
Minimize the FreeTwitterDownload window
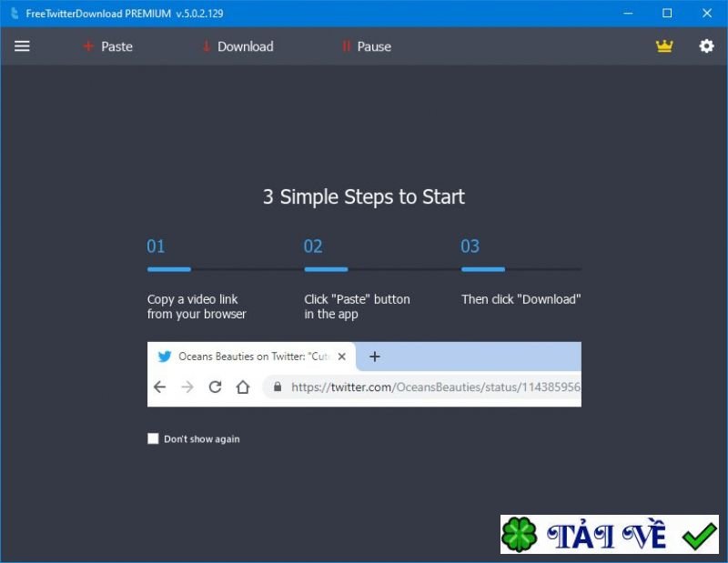(628, 13)
